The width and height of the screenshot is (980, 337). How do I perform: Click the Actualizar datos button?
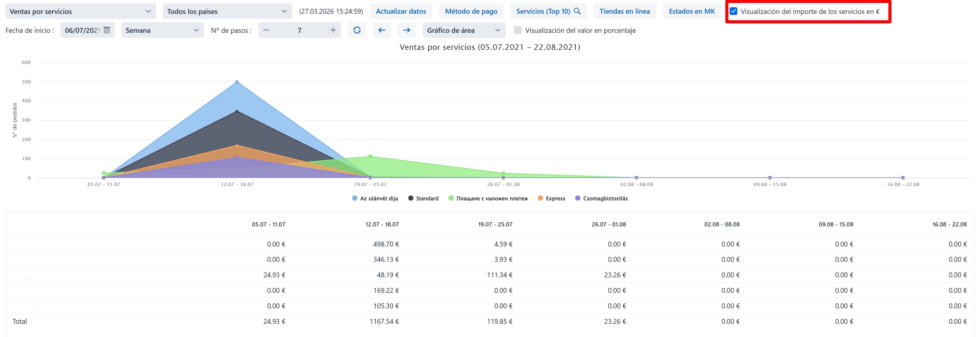401,11
